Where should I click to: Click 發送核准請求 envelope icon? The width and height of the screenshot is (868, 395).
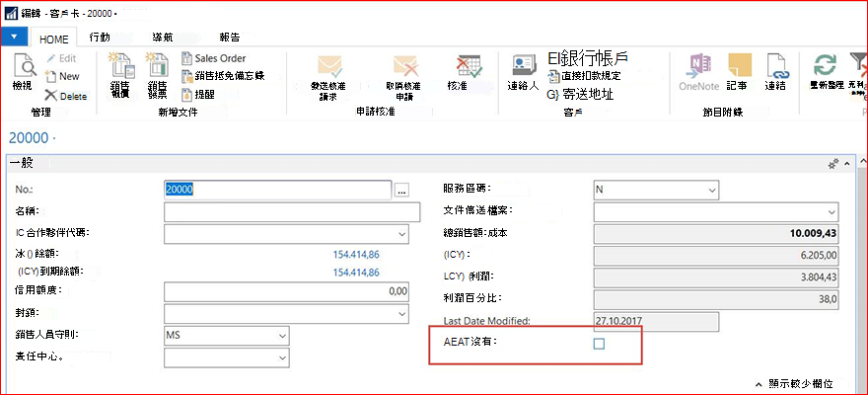330,66
